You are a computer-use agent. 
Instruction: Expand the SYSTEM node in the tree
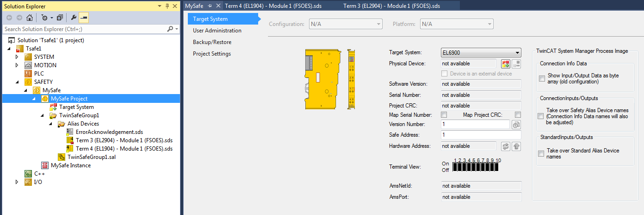tap(17, 57)
